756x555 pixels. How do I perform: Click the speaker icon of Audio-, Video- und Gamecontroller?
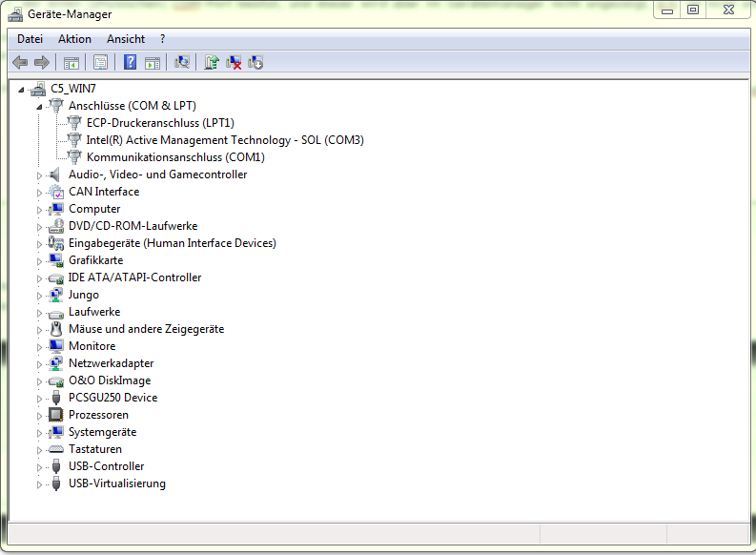[55, 175]
